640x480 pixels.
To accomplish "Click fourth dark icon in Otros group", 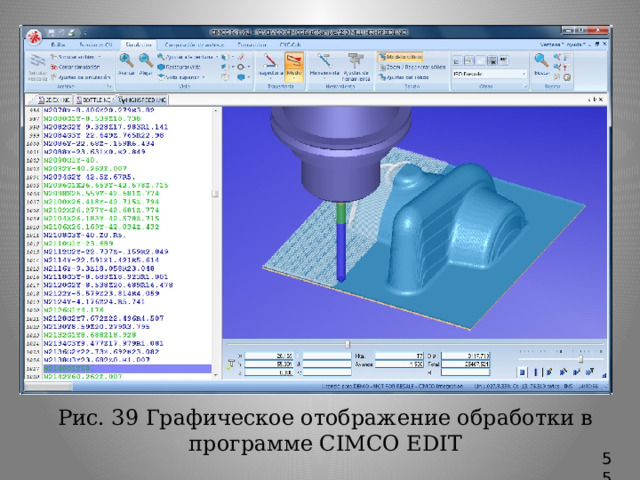I will (492, 61).
